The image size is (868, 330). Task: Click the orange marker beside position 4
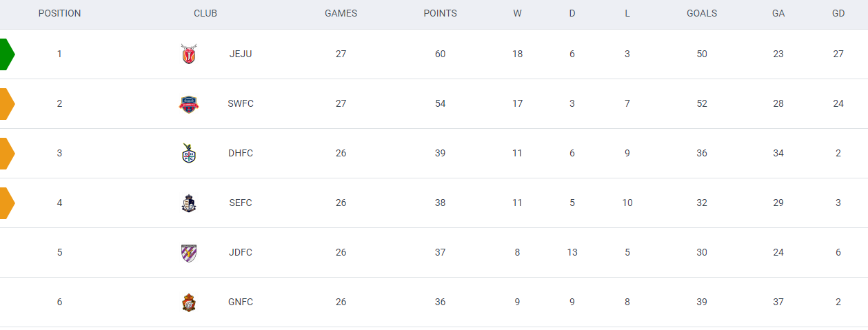click(7, 203)
